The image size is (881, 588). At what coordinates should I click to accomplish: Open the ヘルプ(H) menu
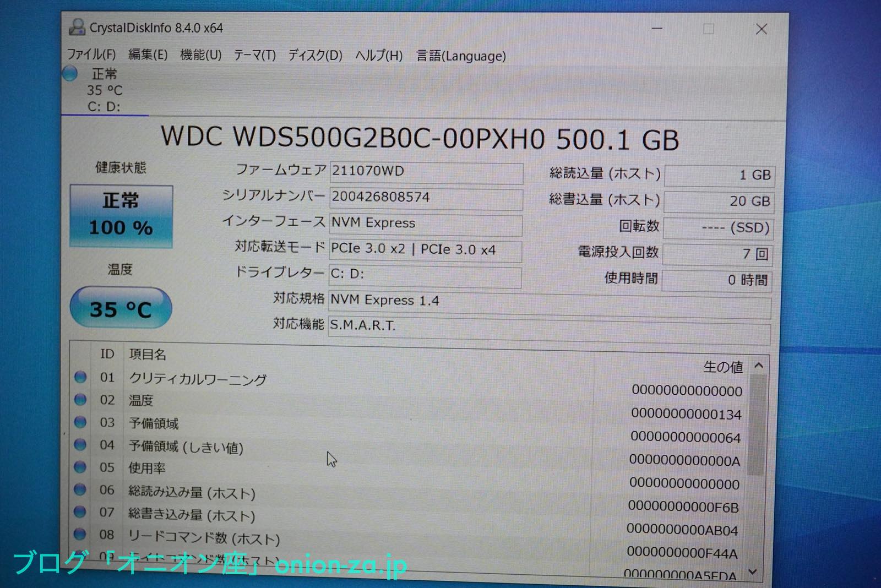379,56
